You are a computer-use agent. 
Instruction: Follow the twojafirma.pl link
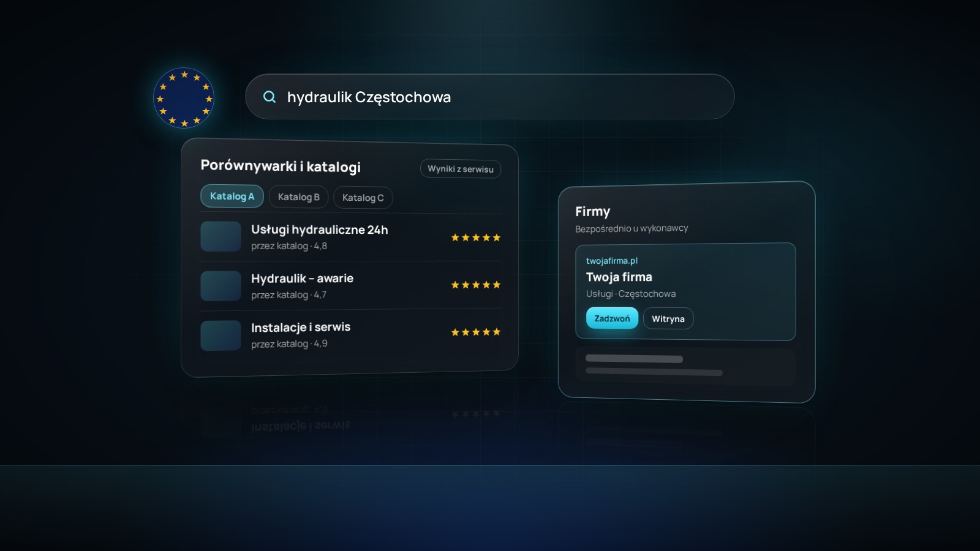[x=612, y=261]
